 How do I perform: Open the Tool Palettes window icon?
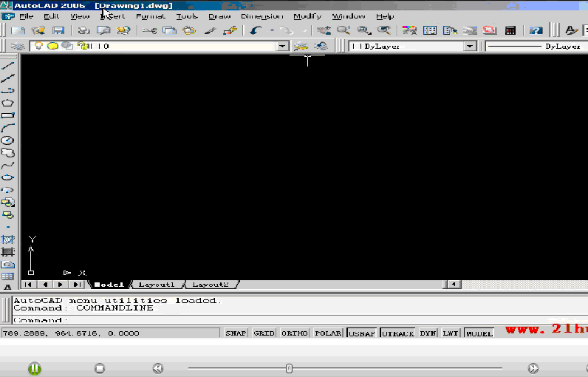450,31
